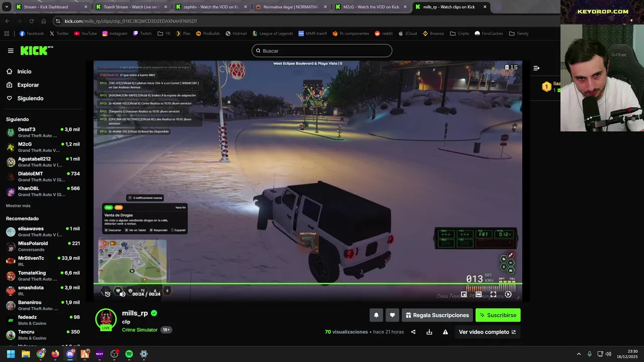
Task: Open elisawaves recommended channel
Action: pyautogui.click(x=43, y=232)
